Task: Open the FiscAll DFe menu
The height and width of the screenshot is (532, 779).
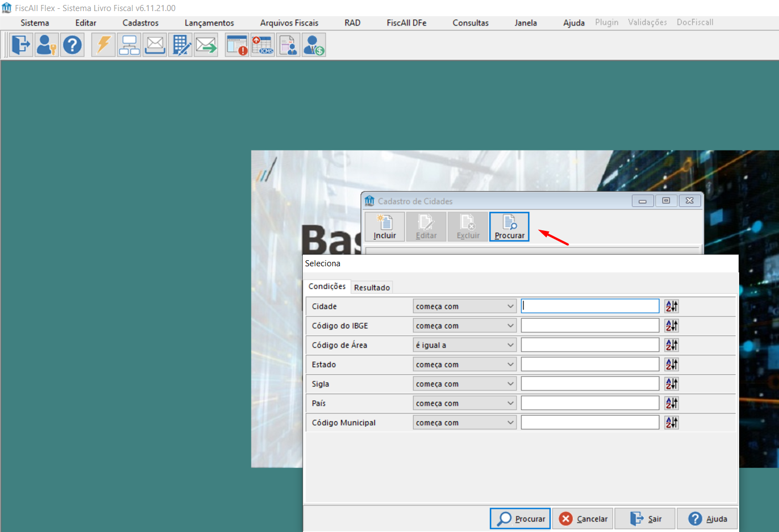Action: point(406,23)
